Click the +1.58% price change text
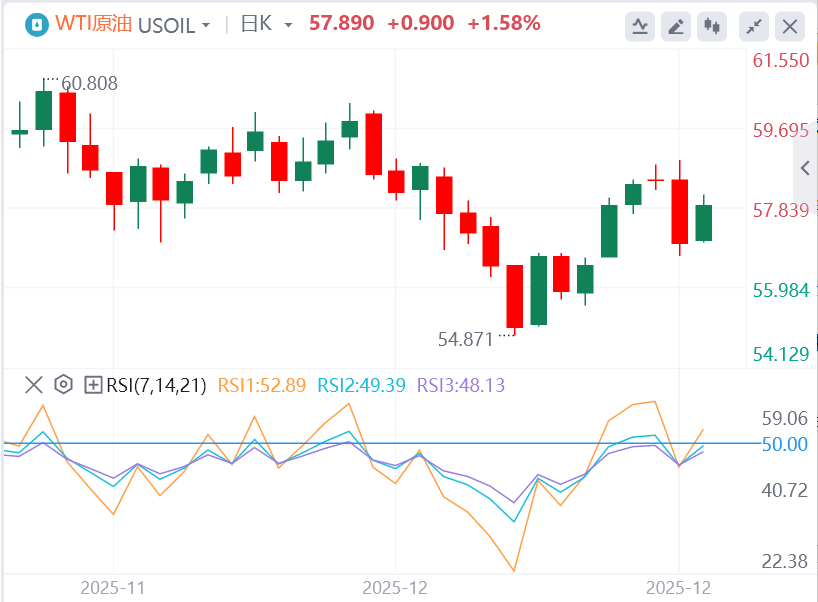Image resolution: width=818 pixels, height=602 pixels. 504,23
